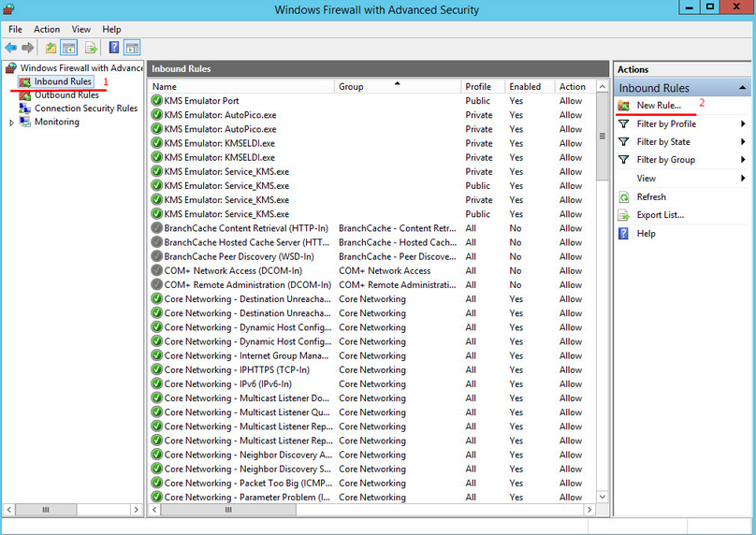Viewport: 756px width, 535px height.
Task: Click rules list scroll down arrow
Action: (x=603, y=497)
